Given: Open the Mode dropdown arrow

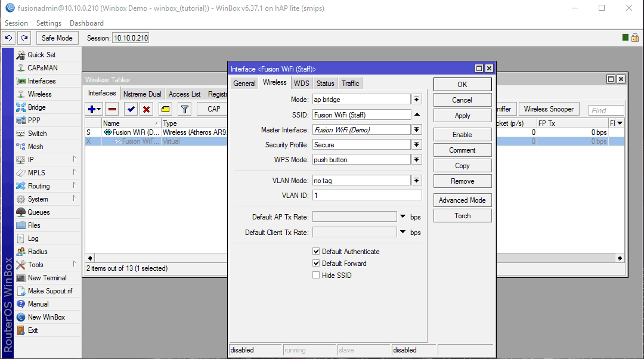Looking at the screenshot, I should point(416,100).
